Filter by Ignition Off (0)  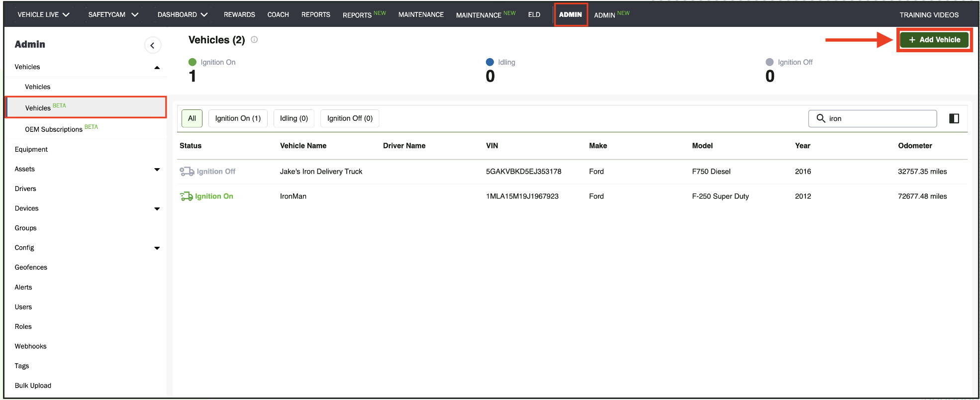350,118
